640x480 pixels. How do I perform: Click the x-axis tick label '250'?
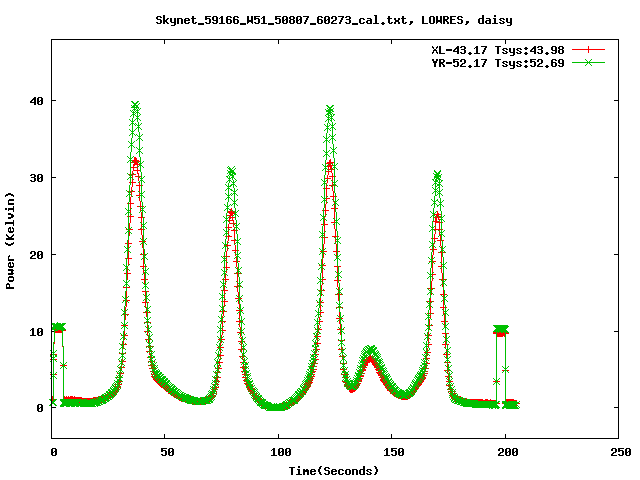pos(621,452)
